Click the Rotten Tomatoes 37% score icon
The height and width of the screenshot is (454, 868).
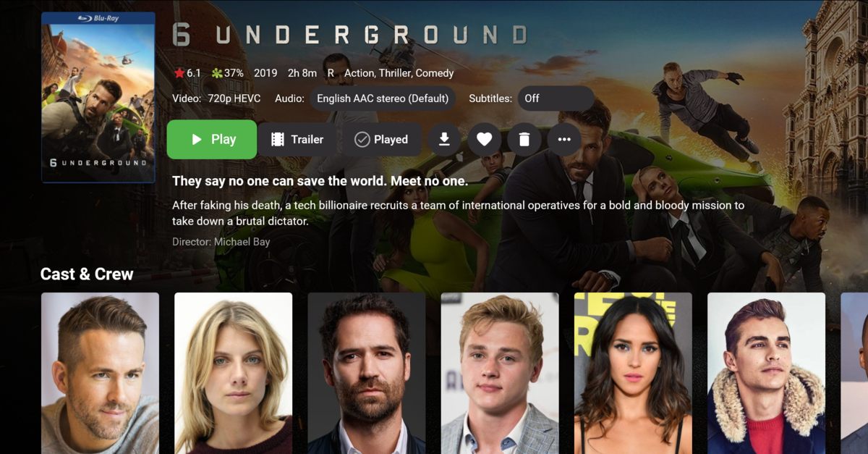(217, 73)
